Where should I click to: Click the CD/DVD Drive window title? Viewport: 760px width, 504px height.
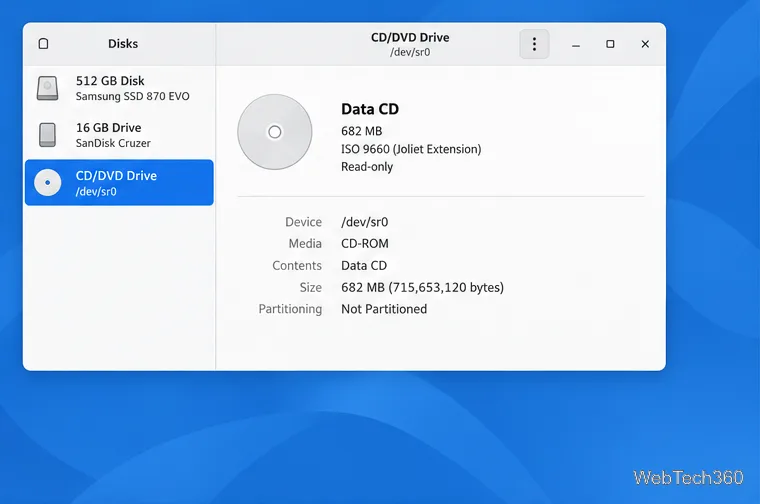[x=410, y=37]
